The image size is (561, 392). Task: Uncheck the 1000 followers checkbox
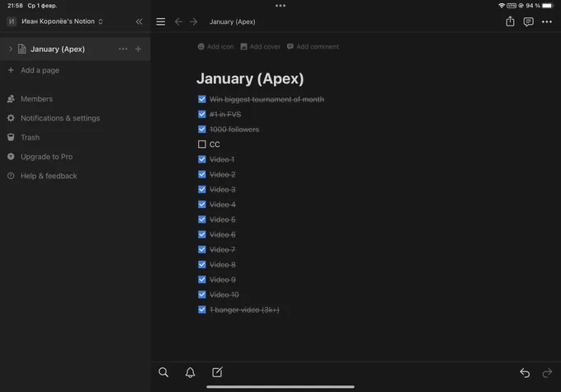(202, 130)
